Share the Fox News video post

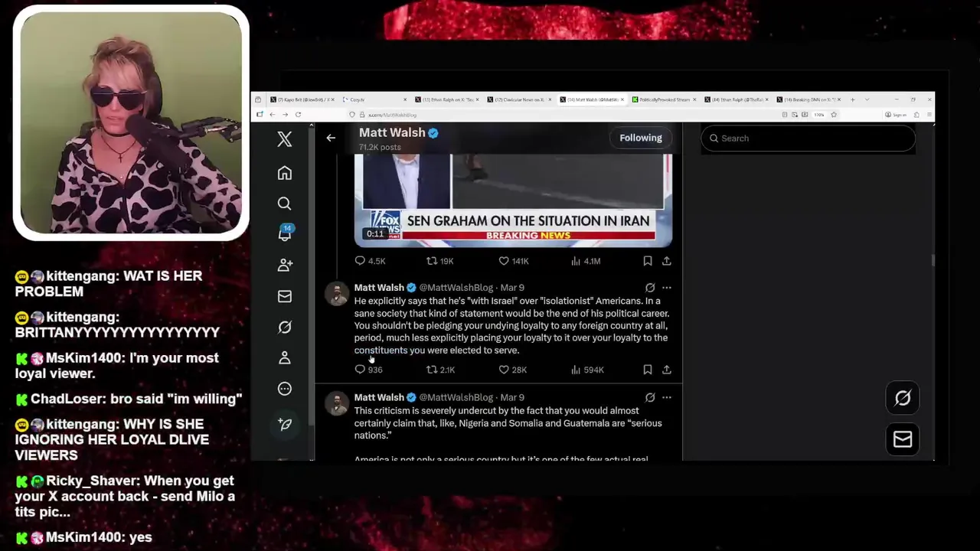[667, 261]
